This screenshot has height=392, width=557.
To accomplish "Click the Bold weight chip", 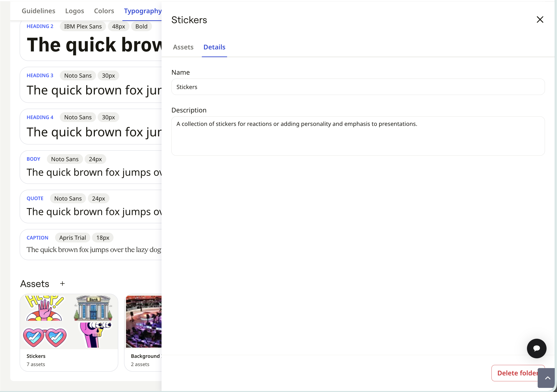I will tap(142, 26).
